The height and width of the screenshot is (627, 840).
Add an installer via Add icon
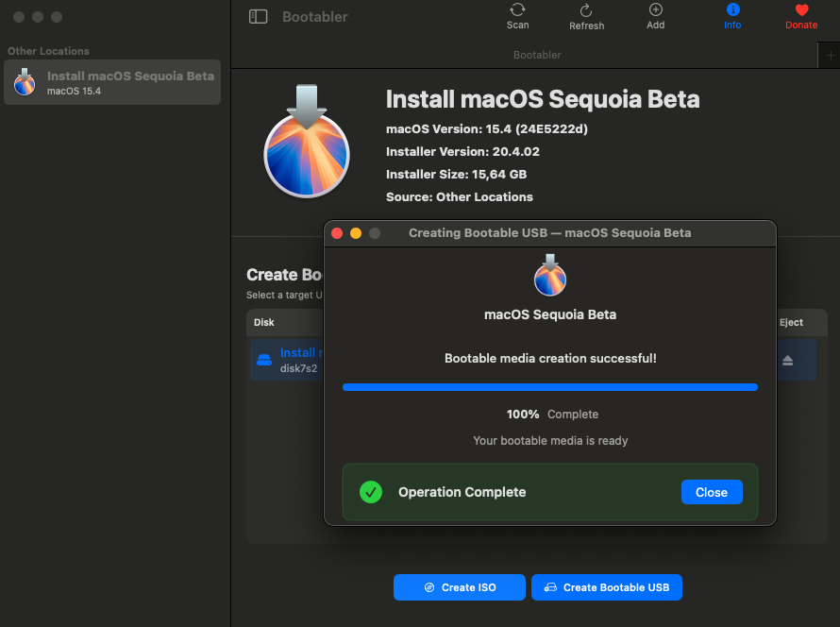655,16
